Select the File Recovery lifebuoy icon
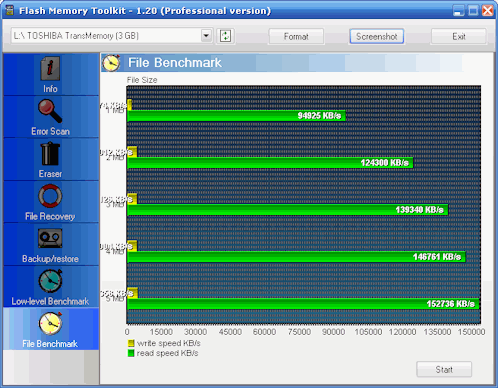Viewport: 498px width, 388px height. coord(50,196)
